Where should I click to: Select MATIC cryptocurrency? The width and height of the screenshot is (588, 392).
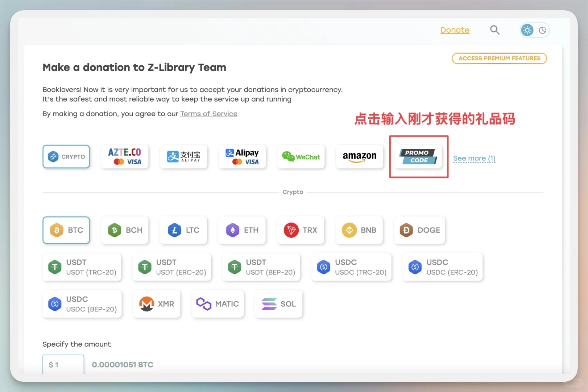[218, 304]
